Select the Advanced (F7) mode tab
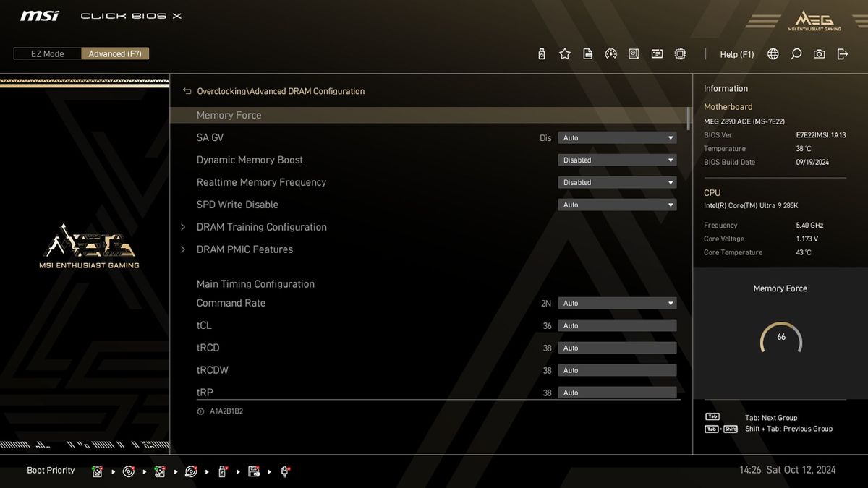 (115, 54)
